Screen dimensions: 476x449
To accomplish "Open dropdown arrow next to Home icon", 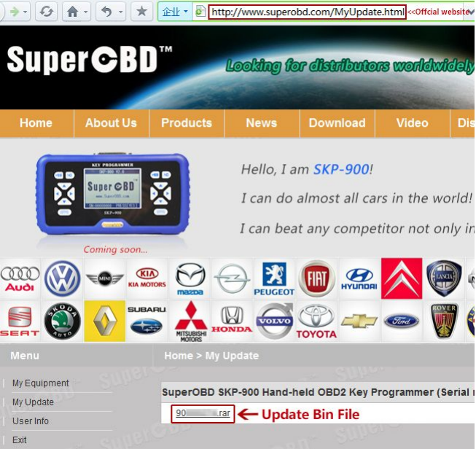I will click(x=86, y=12).
